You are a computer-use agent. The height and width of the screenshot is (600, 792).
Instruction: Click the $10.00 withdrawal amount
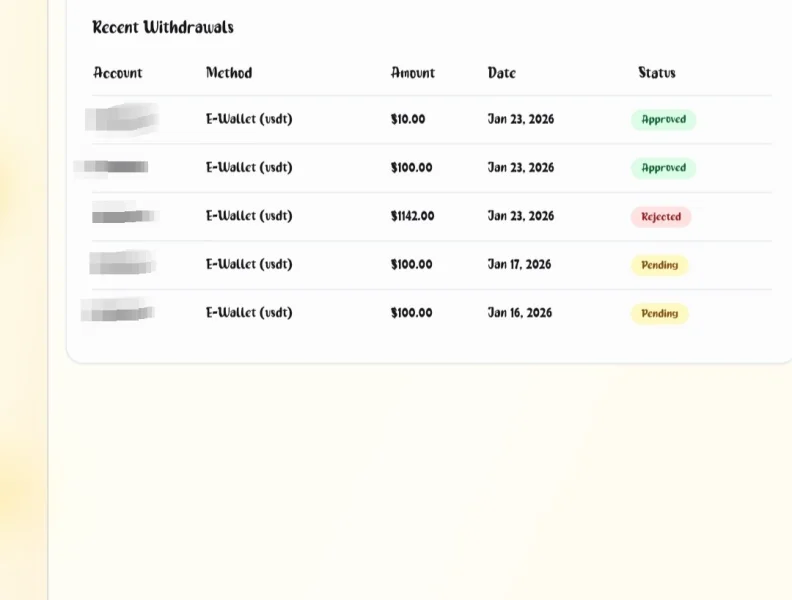click(x=408, y=120)
